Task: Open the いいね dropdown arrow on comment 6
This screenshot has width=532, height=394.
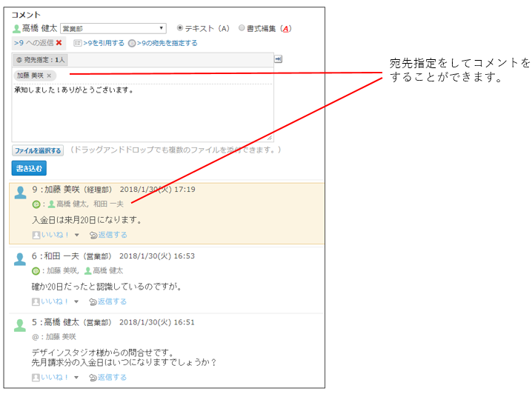Action: coord(76,301)
